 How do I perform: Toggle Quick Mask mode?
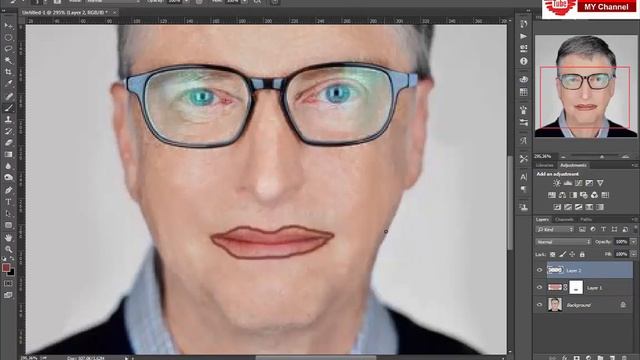[8, 283]
